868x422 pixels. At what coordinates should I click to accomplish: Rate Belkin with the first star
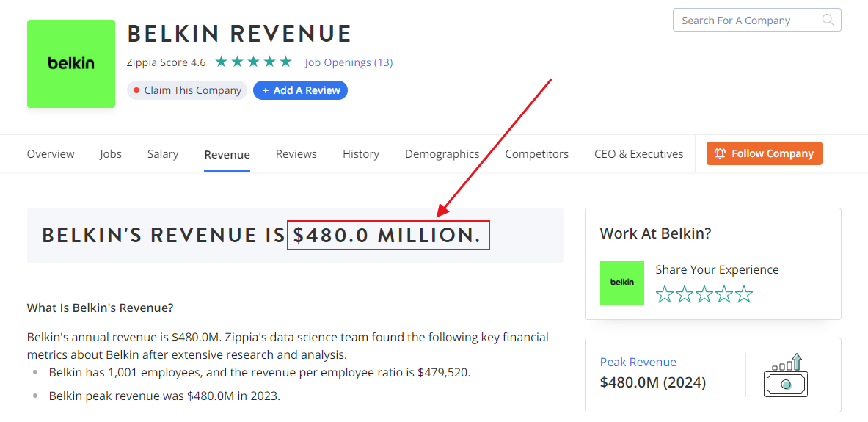664,294
